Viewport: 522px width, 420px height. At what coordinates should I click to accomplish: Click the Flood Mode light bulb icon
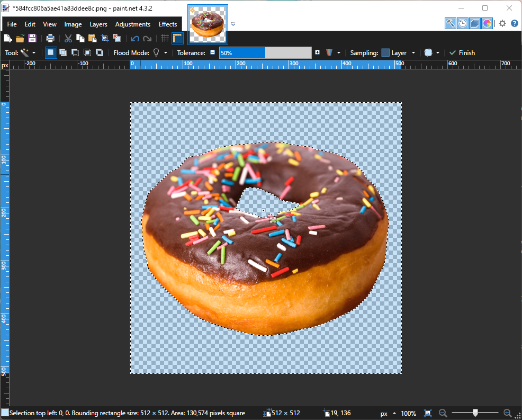(156, 52)
